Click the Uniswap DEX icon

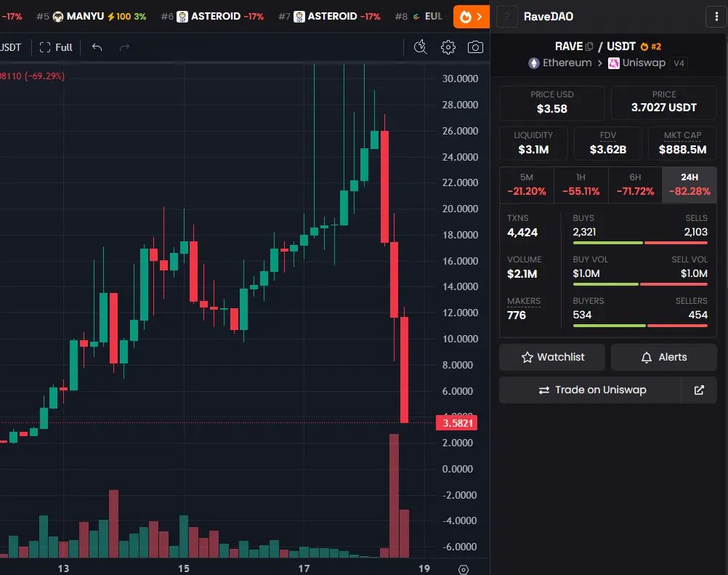pos(614,63)
